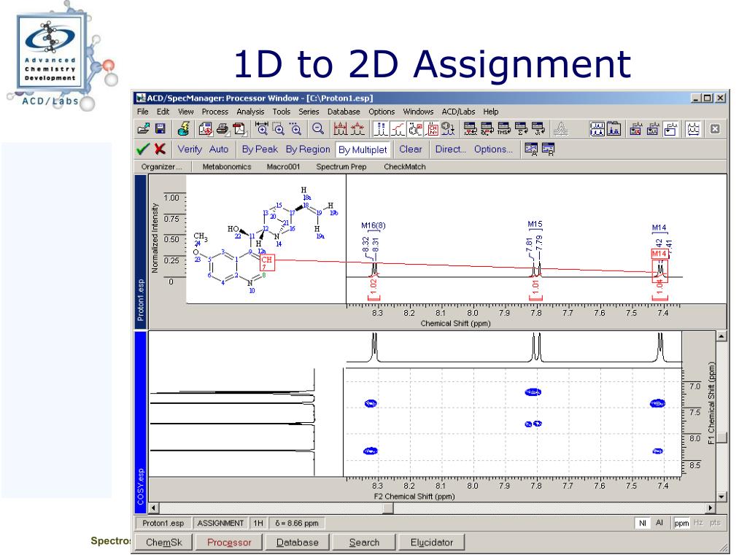
Task: Click the vertical scrollbar down arrow
Action: [721, 497]
